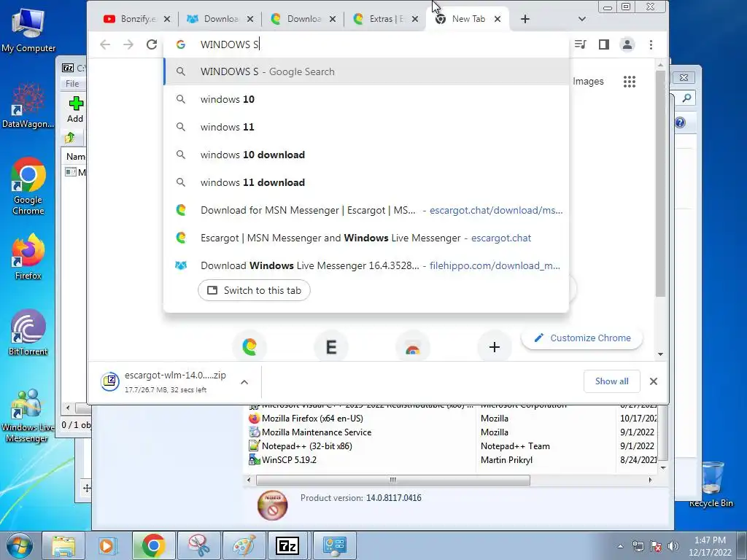Open File menu in 7-Zip window

(72, 84)
